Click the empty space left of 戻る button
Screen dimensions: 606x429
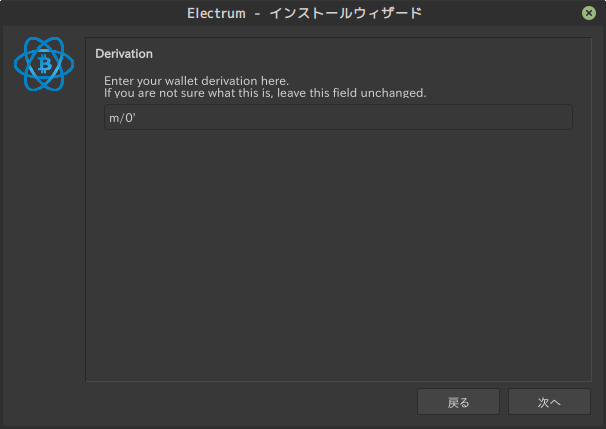pyautogui.click(x=250, y=402)
